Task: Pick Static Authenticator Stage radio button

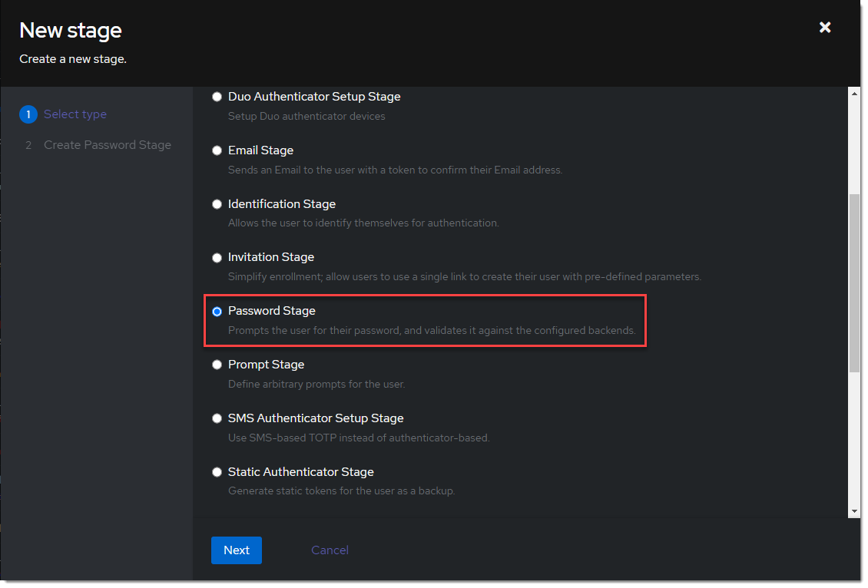Action: click(x=217, y=472)
